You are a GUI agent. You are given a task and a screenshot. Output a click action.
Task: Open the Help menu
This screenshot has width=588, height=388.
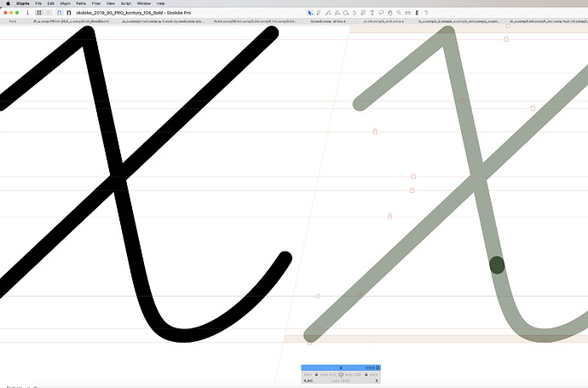160,3
